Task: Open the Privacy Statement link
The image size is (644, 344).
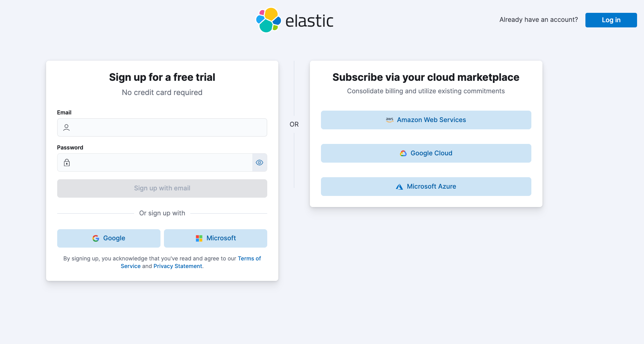Action: point(178,266)
